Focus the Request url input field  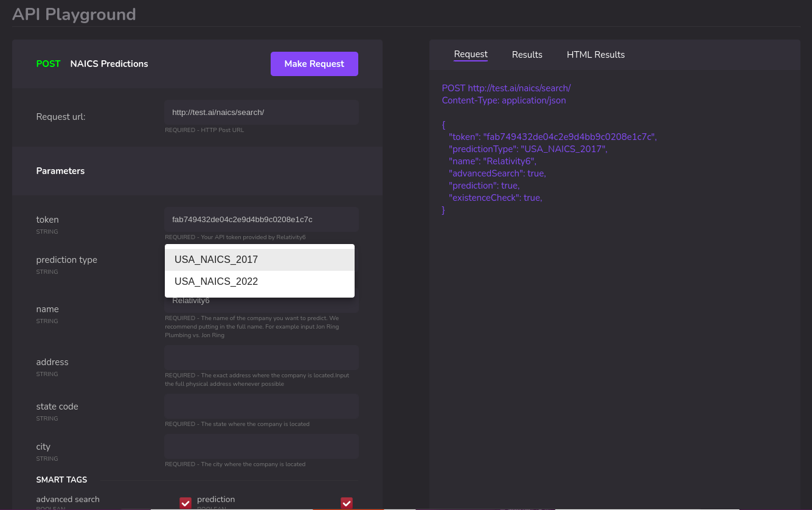[262, 113]
